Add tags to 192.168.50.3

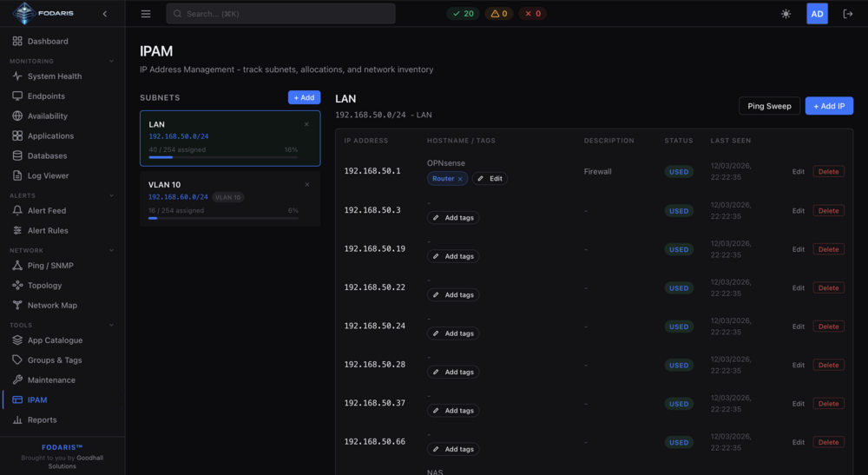tap(453, 218)
